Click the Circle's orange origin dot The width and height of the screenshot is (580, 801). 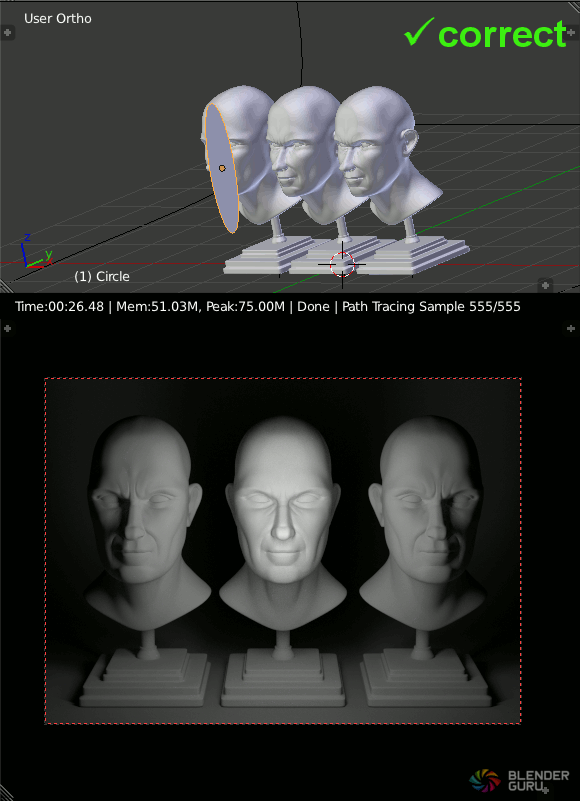click(x=222, y=168)
